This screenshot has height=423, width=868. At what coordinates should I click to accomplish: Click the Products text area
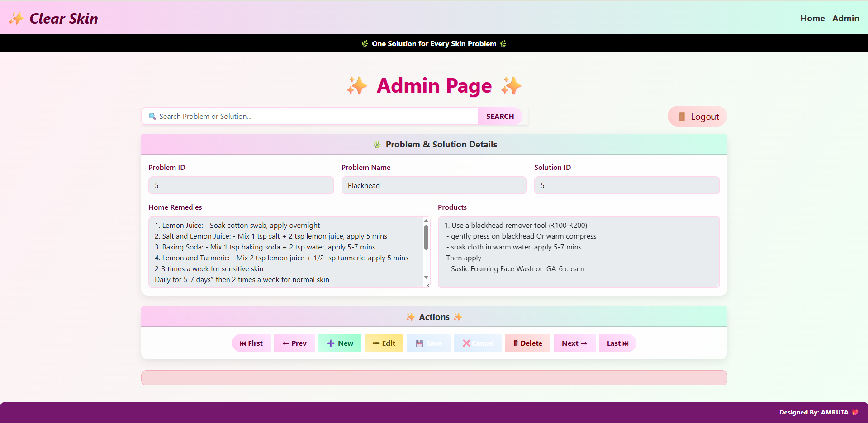tap(579, 252)
